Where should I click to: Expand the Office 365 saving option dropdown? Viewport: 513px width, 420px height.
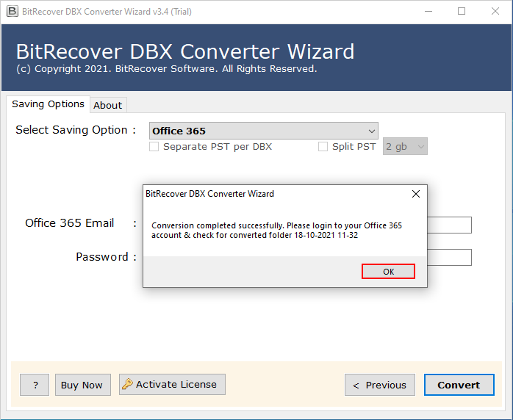point(263,131)
